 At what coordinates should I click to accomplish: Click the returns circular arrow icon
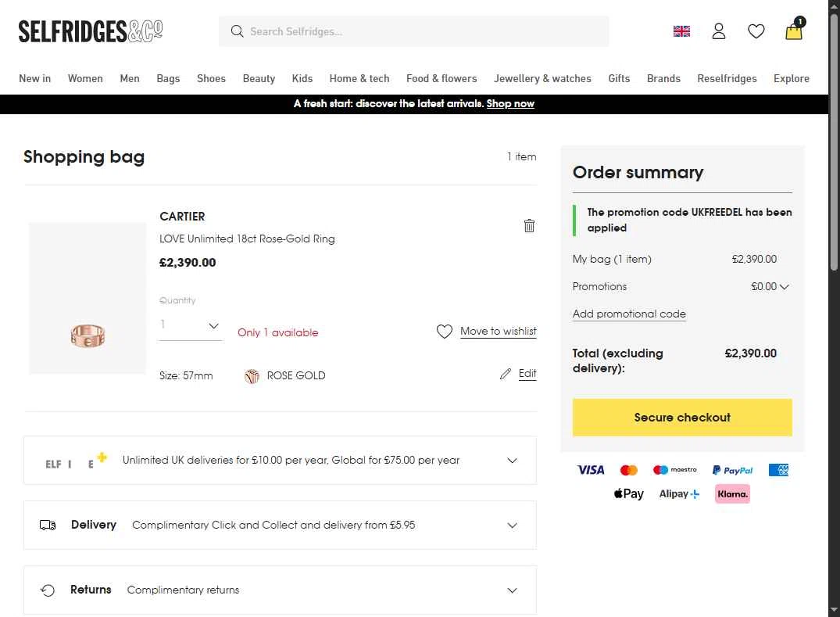tap(48, 590)
